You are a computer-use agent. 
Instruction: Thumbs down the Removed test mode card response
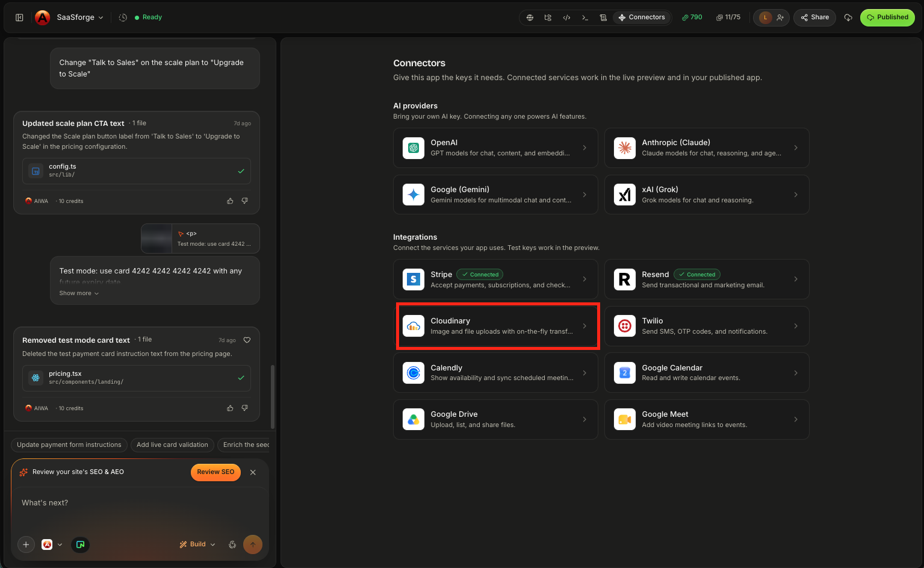pos(244,408)
